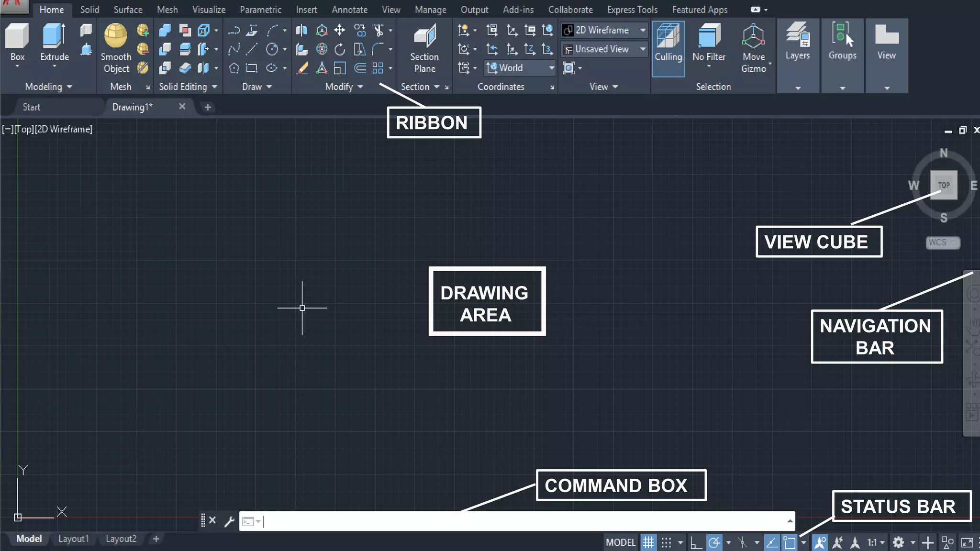Open the Start file tab

[32, 107]
